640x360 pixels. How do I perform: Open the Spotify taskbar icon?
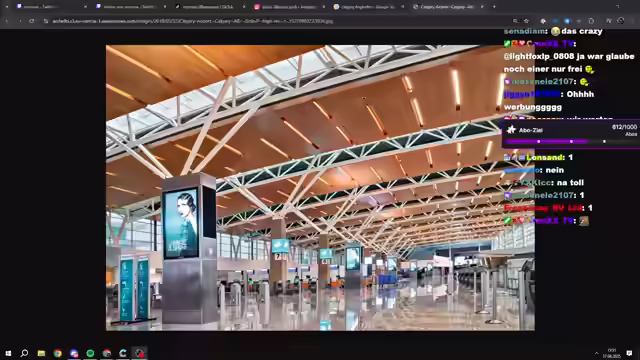coord(90,353)
